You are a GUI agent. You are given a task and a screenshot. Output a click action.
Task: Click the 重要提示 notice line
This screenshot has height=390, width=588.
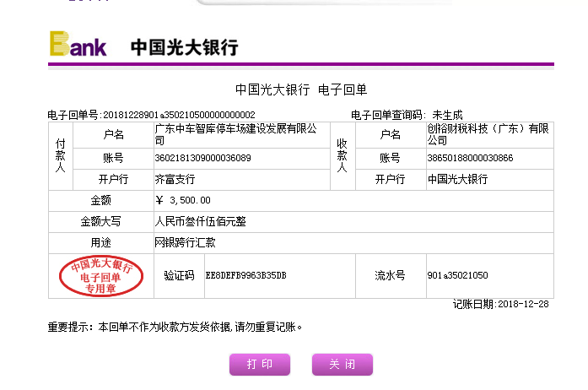175,327
